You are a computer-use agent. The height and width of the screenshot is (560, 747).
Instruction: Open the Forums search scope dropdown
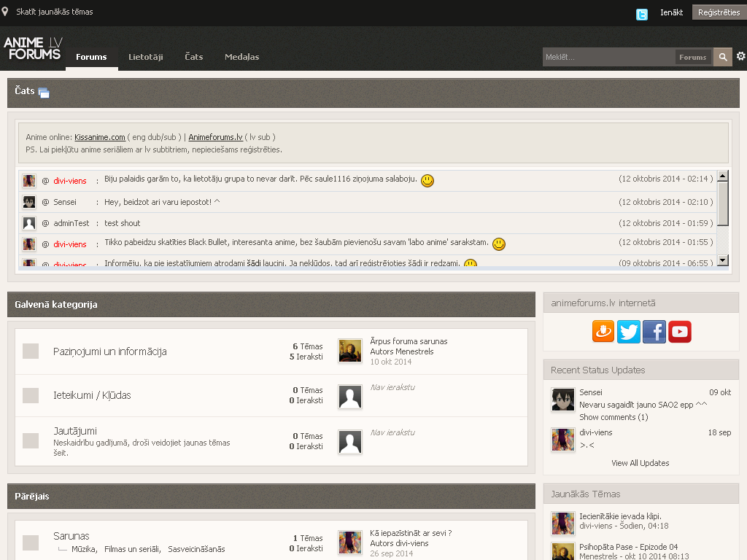(x=692, y=57)
